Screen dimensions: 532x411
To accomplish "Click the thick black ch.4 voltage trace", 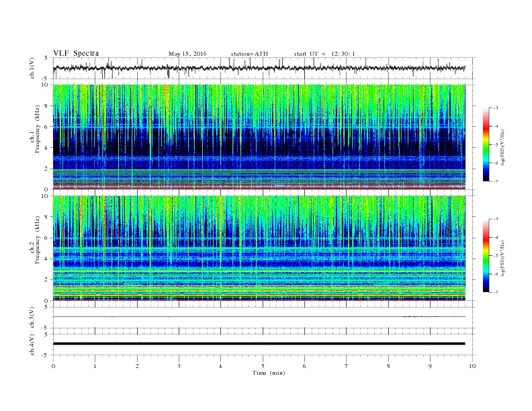I will (x=259, y=344).
